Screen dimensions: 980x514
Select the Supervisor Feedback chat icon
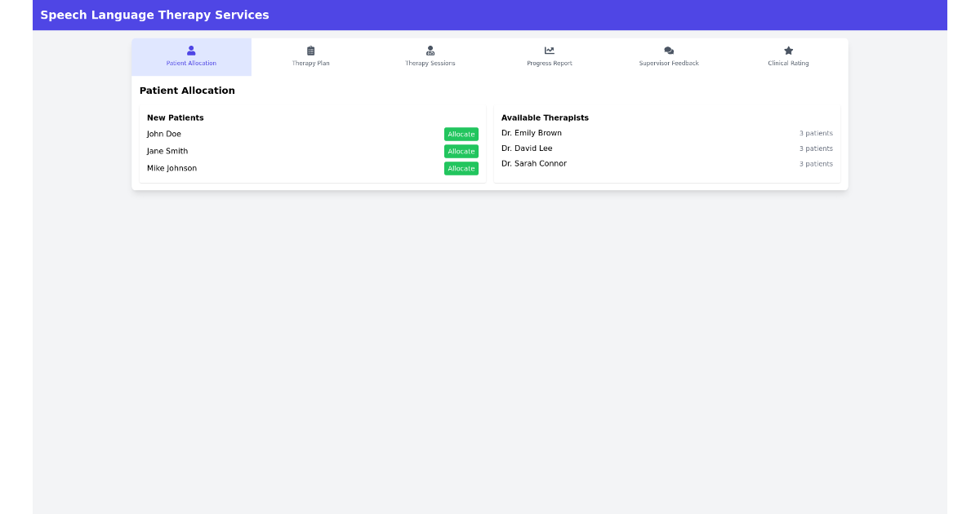pyautogui.click(x=668, y=51)
